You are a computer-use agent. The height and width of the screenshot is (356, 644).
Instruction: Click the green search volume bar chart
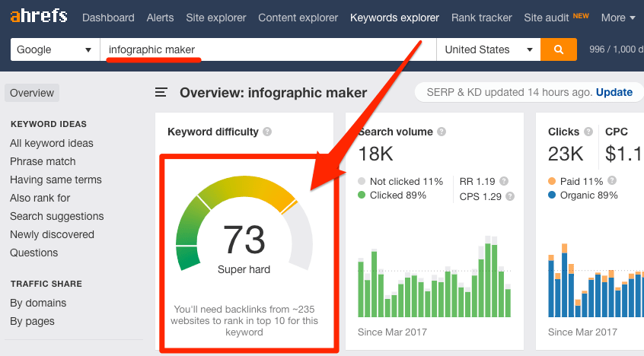tap(434, 277)
